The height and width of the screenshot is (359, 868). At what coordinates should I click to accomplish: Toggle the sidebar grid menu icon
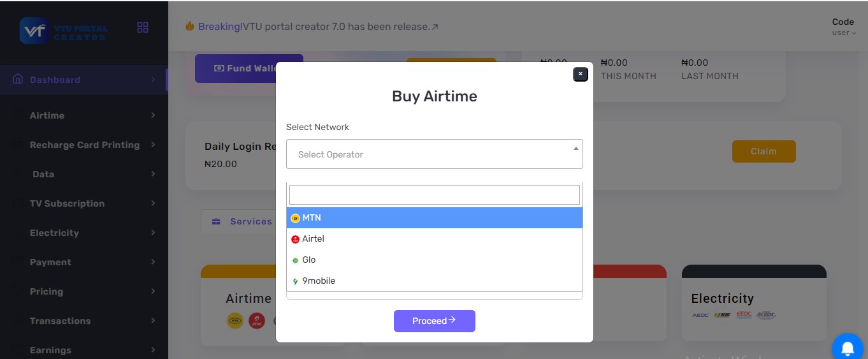coord(143,27)
